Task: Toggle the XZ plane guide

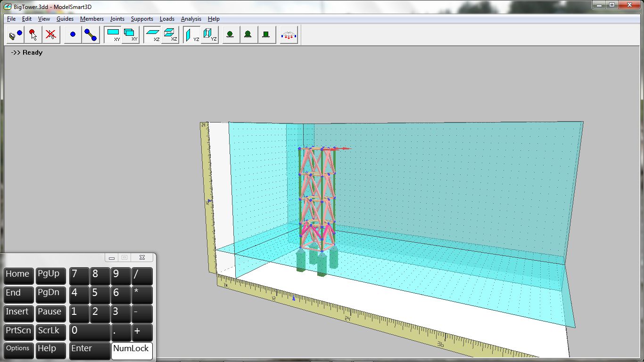Action: pyautogui.click(x=153, y=35)
